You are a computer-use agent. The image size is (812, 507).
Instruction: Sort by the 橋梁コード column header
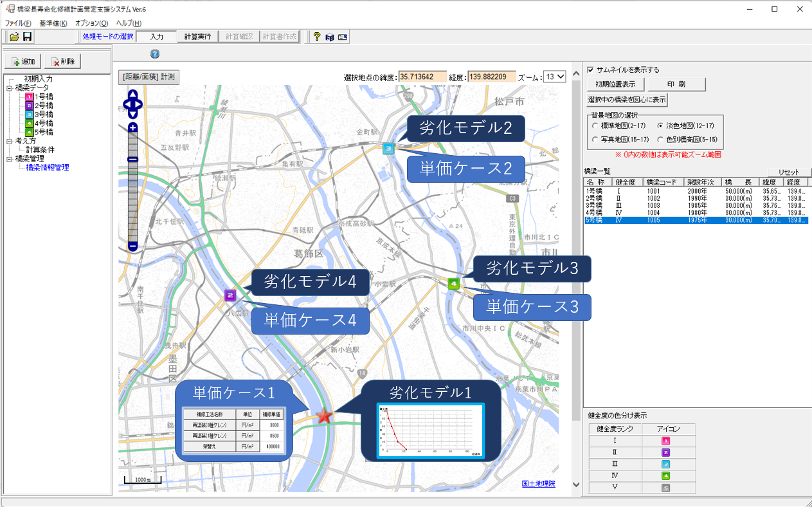point(663,183)
